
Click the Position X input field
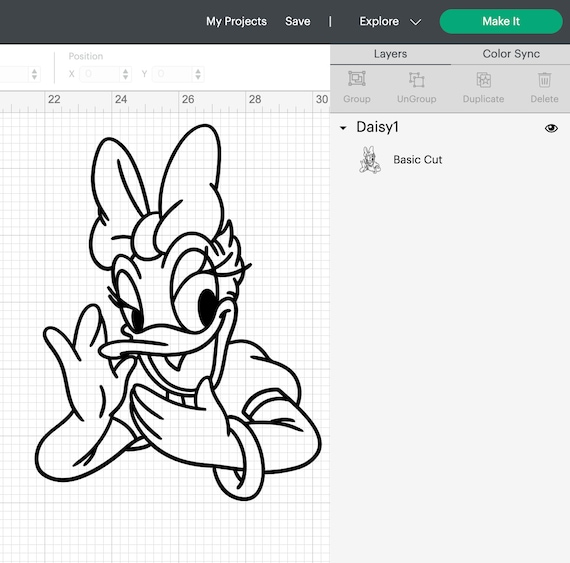tap(100, 74)
